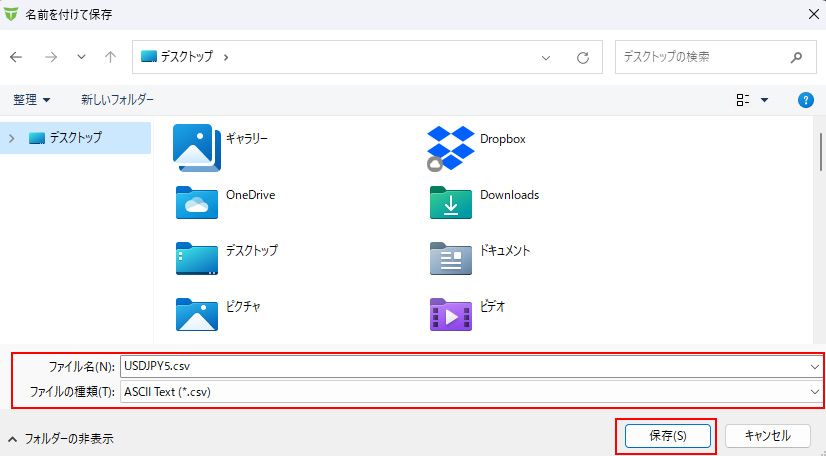Image resolution: width=826 pixels, height=456 pixels.
Task: Click the refresh button beside address bar
Action: [x=582, y=58]
